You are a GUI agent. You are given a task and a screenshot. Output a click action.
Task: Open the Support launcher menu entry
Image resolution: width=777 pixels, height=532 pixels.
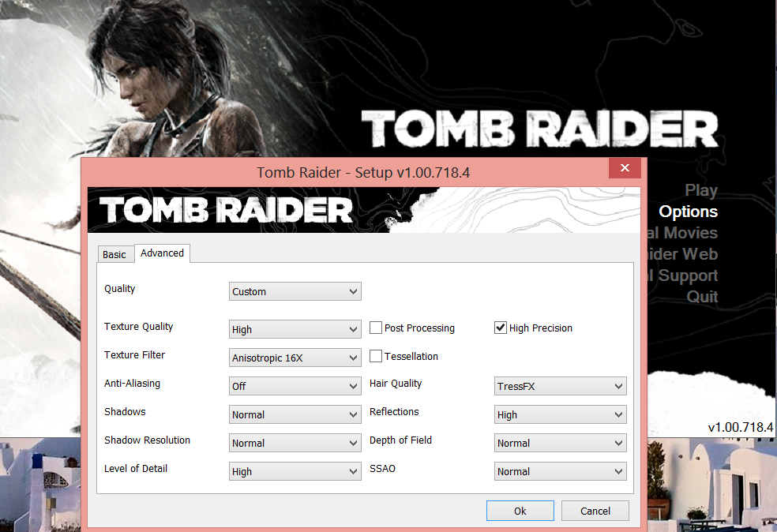(x=683, y=275)
